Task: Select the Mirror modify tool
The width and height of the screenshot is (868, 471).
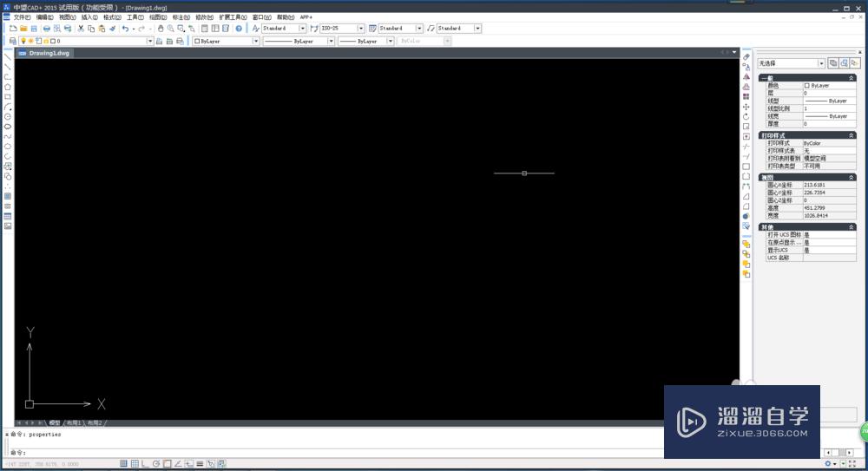Action: pos(746,77)
